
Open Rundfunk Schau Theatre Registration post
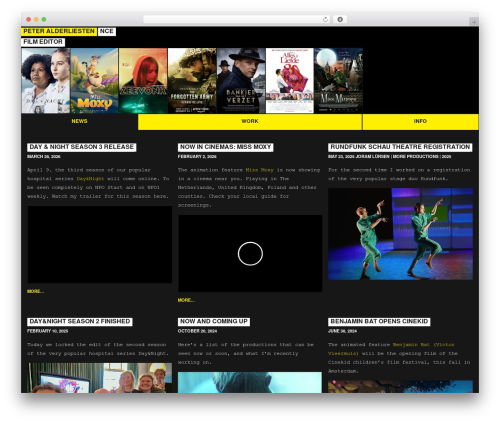click(400, 147)
